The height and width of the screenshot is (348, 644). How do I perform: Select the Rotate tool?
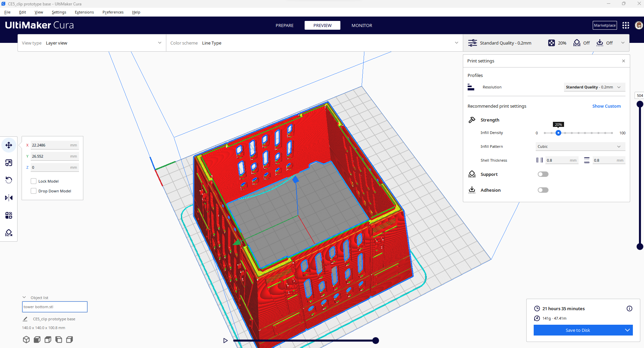(8, 180)
